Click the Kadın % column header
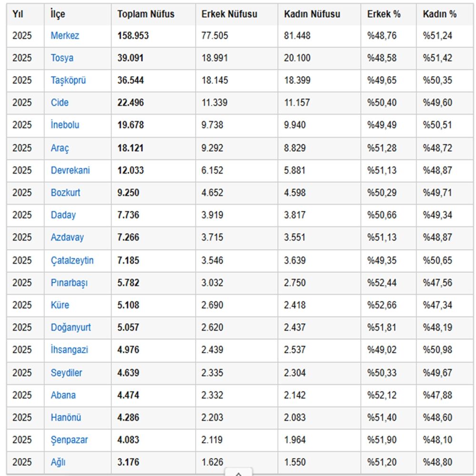This screenshot has width=476, height=476. tap(439, 14)
